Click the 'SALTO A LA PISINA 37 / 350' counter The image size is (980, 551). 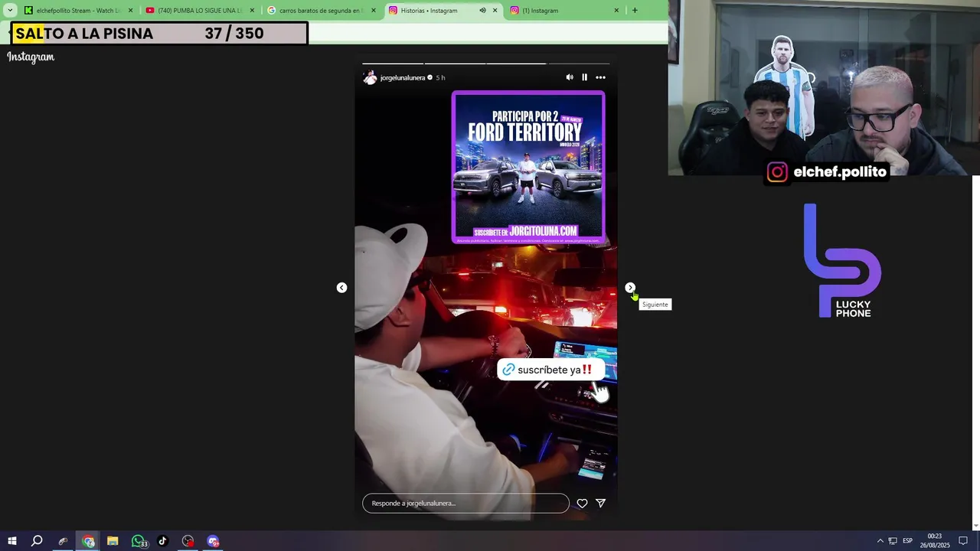158,34
